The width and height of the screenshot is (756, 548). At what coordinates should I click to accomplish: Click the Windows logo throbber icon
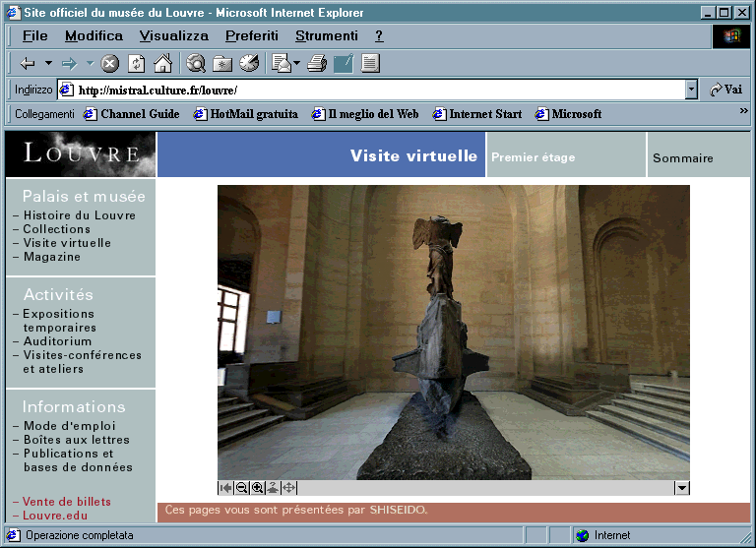click(731, 35)
